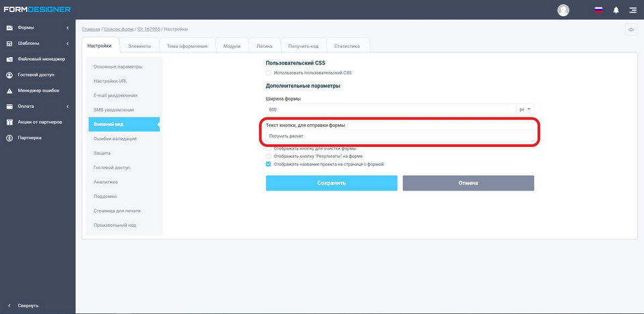Expand the Шаблоны sidebar menu
Viewport: 644px width, 314px height.
37,44
